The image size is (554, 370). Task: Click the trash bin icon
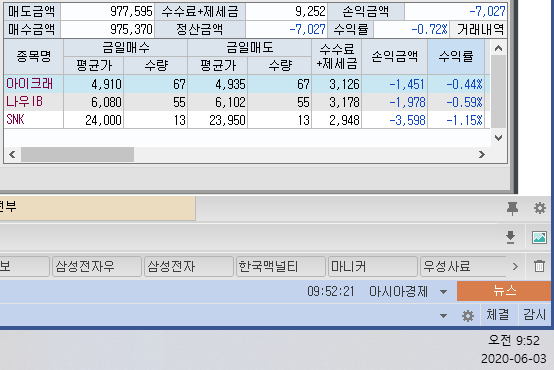point(539,266)
